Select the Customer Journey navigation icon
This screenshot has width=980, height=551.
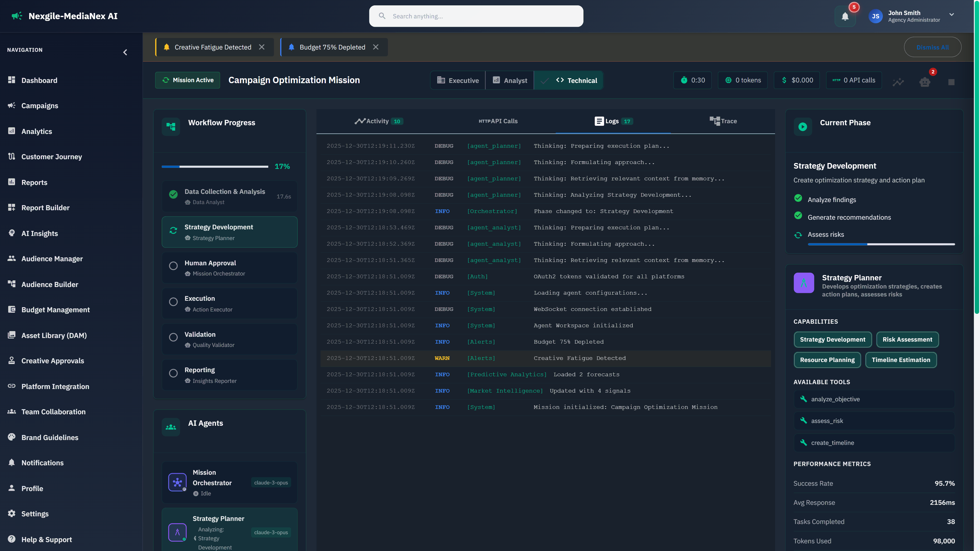tap(11, 156)
